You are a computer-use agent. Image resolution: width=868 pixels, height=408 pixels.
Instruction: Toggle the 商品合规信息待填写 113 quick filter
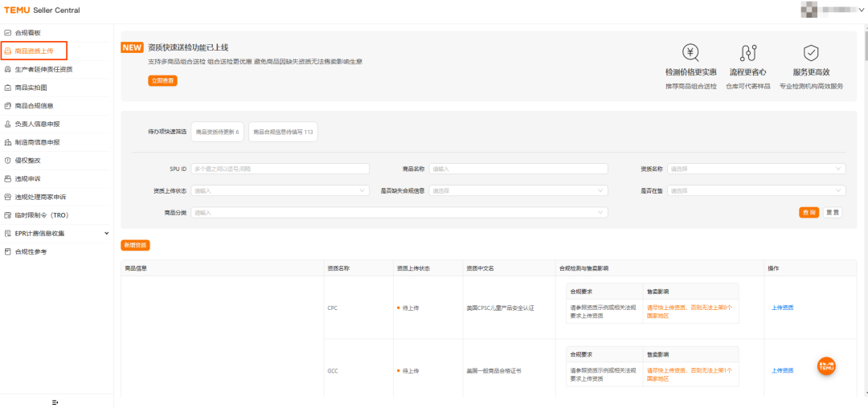coord(283,133)
